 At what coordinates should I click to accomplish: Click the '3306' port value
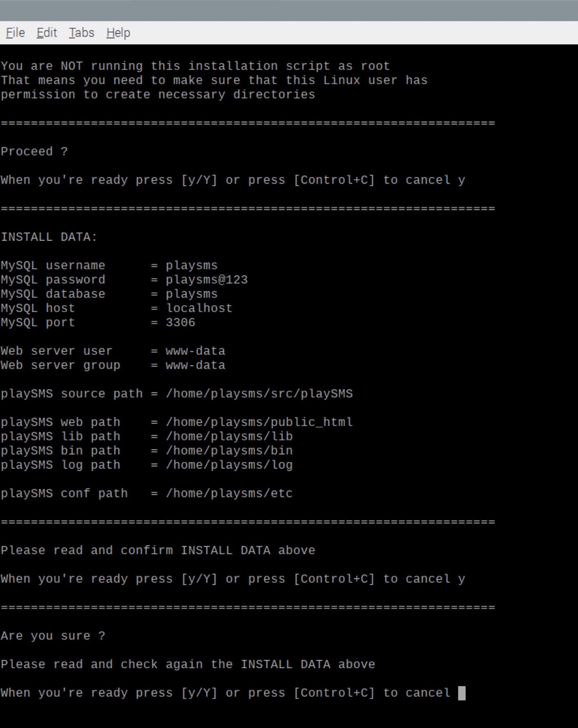pos(180,322)
